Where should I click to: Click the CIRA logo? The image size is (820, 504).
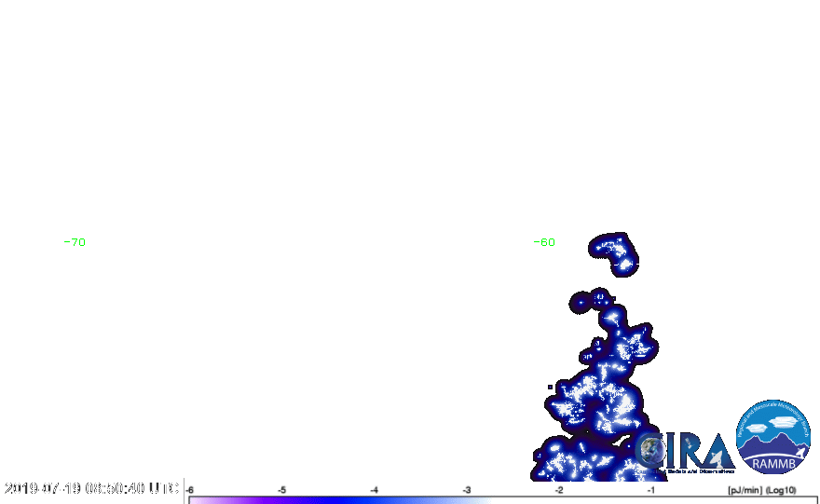point(683,450)
